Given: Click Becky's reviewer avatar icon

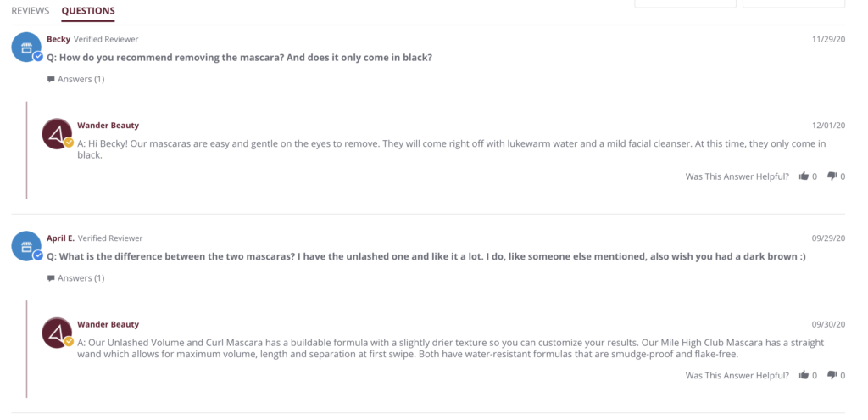Looking at the screenshot, I should click(x=26, y=48).
